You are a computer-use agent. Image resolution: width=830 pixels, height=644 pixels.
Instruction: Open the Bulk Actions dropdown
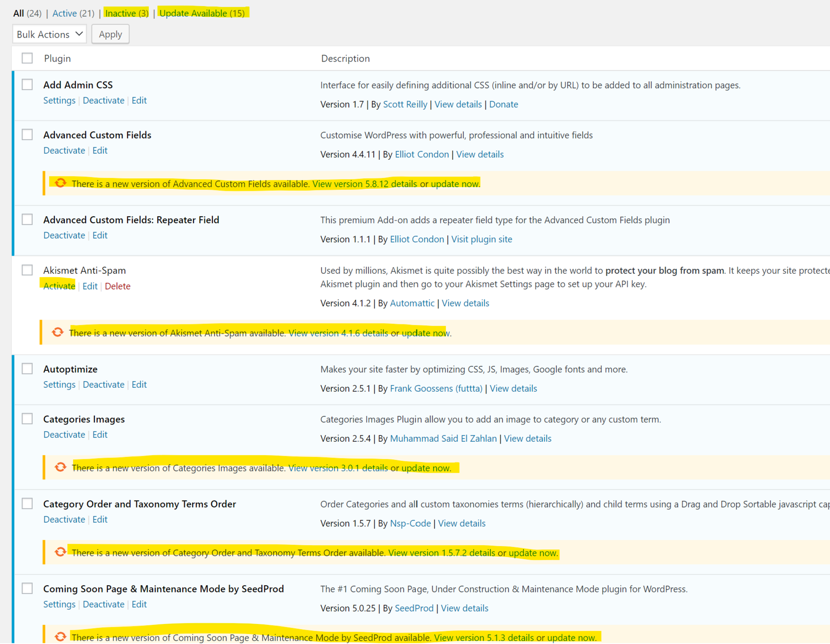point(49,34)
